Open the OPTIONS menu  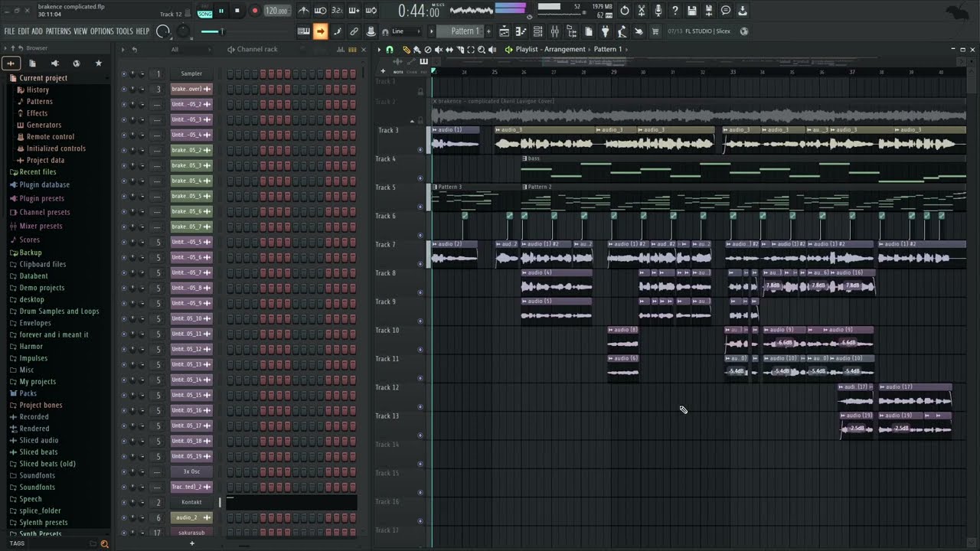[102, 31]
